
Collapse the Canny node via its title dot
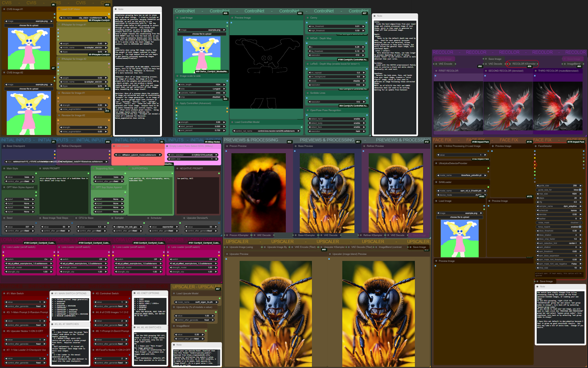[x=307, y=18]
